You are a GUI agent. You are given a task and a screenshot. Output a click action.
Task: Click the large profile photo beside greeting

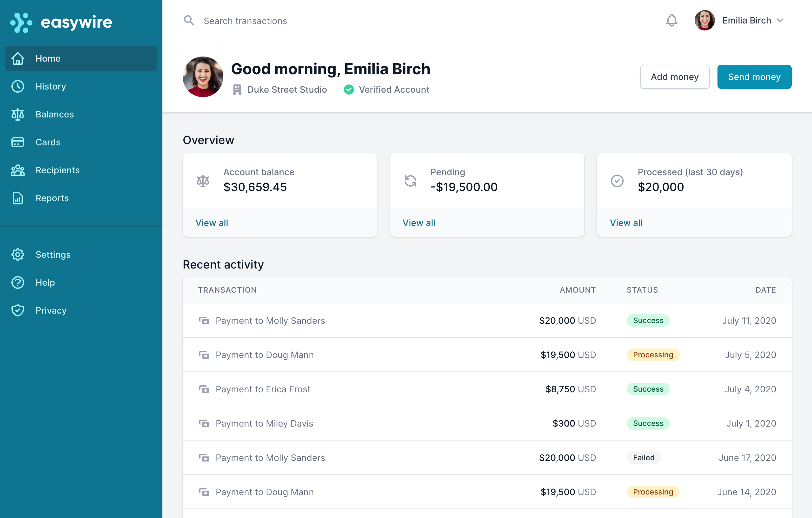pos(203,77)
